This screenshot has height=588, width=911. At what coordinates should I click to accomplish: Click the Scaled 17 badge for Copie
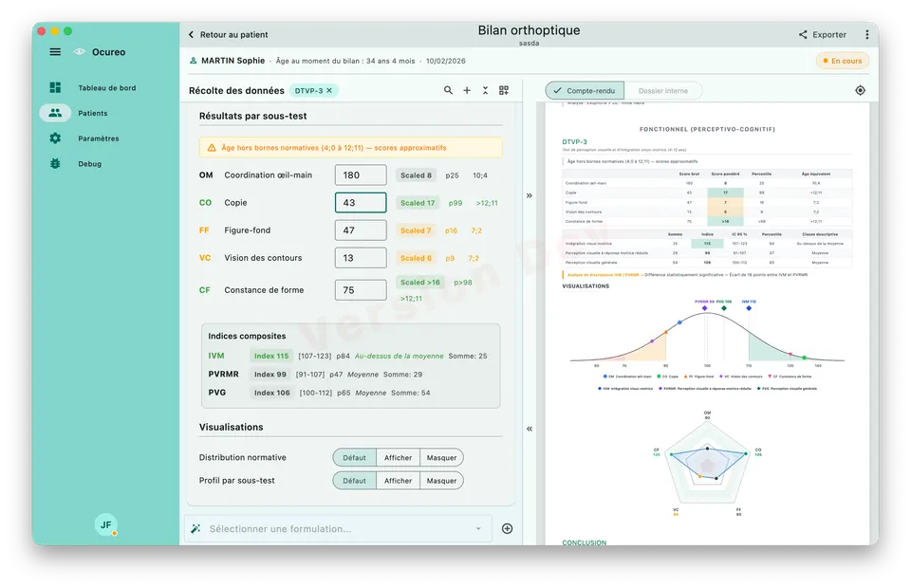(x=418, y=203)
